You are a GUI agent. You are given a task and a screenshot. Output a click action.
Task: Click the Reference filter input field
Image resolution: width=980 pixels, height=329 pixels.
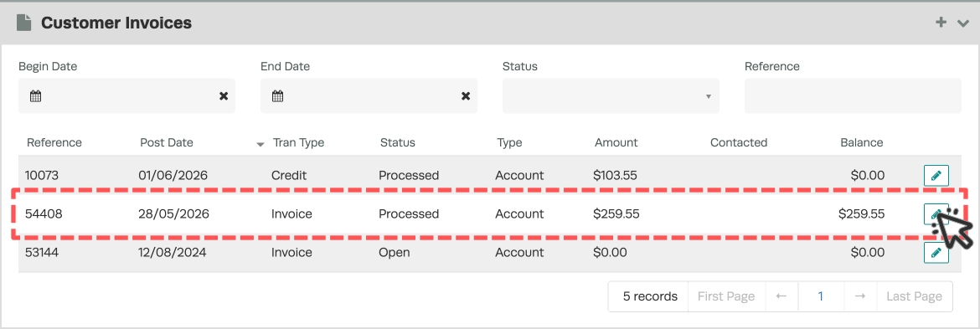(x=853, y=96)
